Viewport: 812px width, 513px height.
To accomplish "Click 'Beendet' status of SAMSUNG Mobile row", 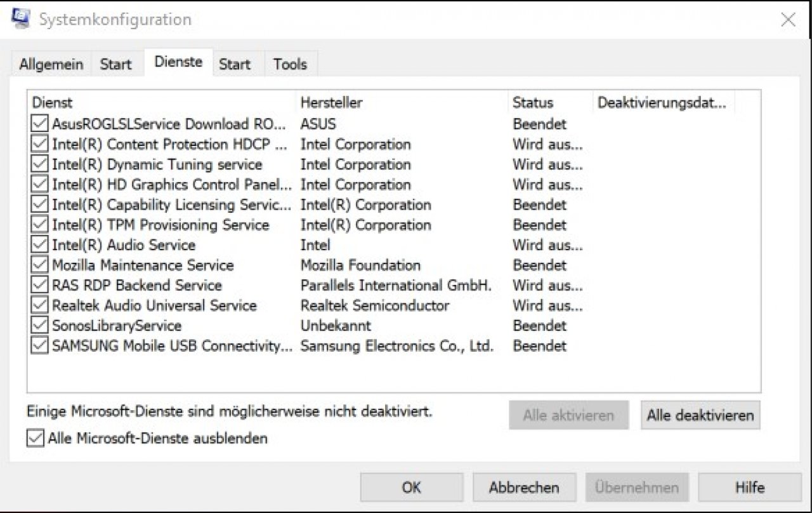I will tap(540, 346).
